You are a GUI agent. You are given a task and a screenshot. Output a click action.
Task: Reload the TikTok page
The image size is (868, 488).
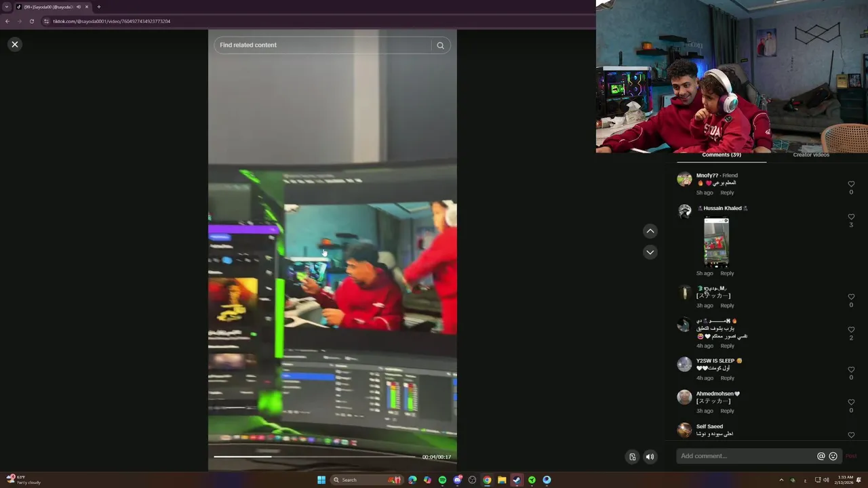click(x=31, y=21)
